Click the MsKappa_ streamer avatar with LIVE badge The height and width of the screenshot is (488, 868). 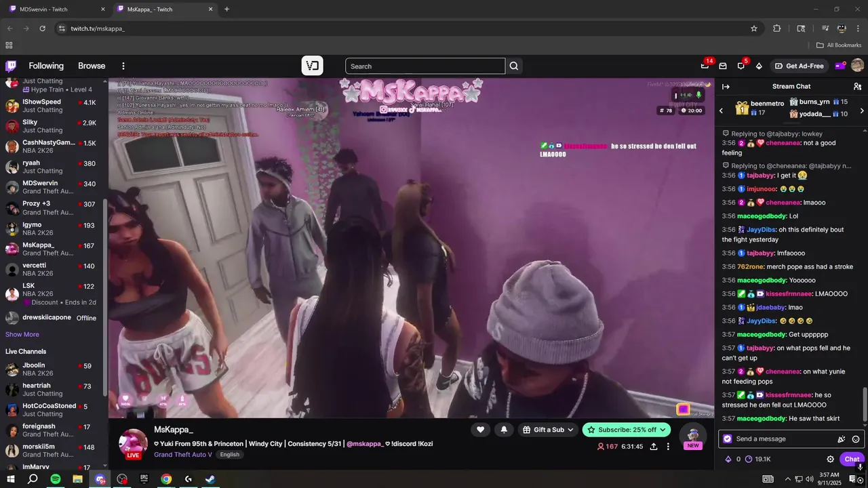tap(133, 443)
